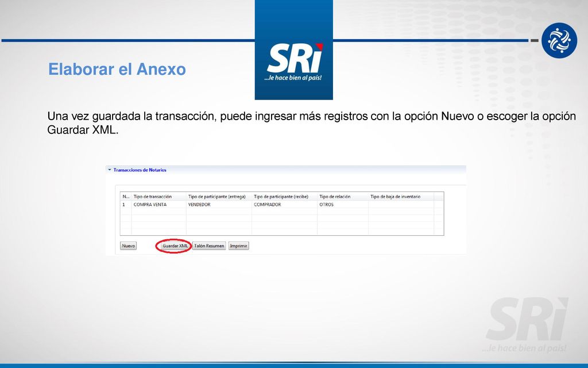
Task: Open the Talón Resumen button
Action: pos(209,246)
